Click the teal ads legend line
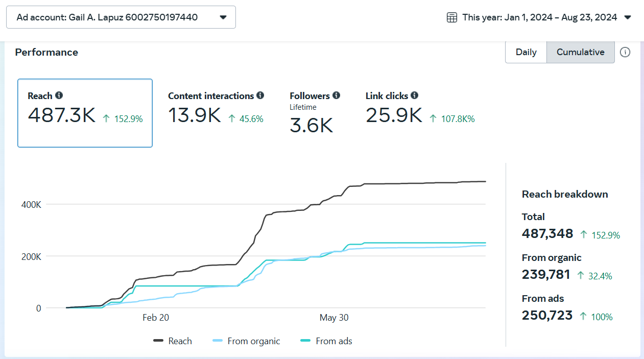 (306, 341)
